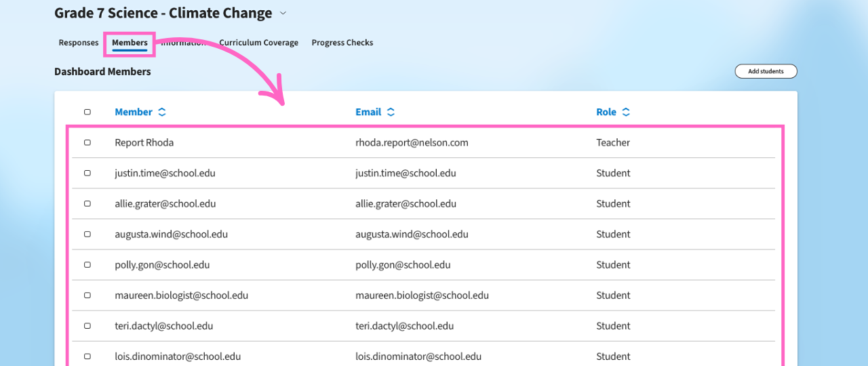
Task: Click the Dashboard Members heading
Action: [x=102, y=71]
